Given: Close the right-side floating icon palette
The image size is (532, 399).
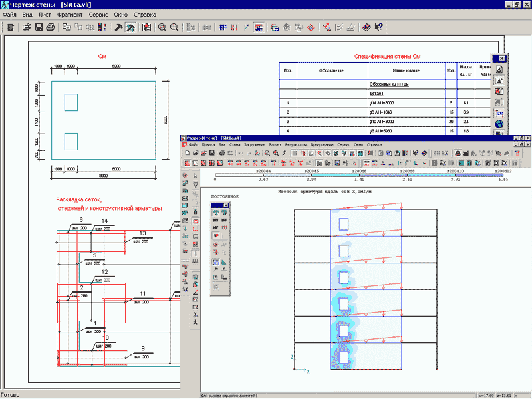Looking at the screenshot, I should (x=502, y=59).
